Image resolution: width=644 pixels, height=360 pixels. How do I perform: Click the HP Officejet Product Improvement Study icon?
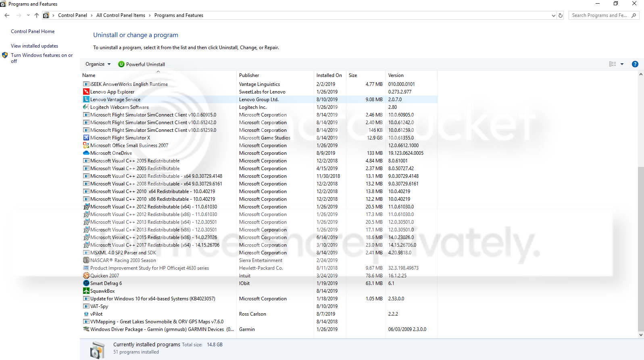click(x=86, y=268)
